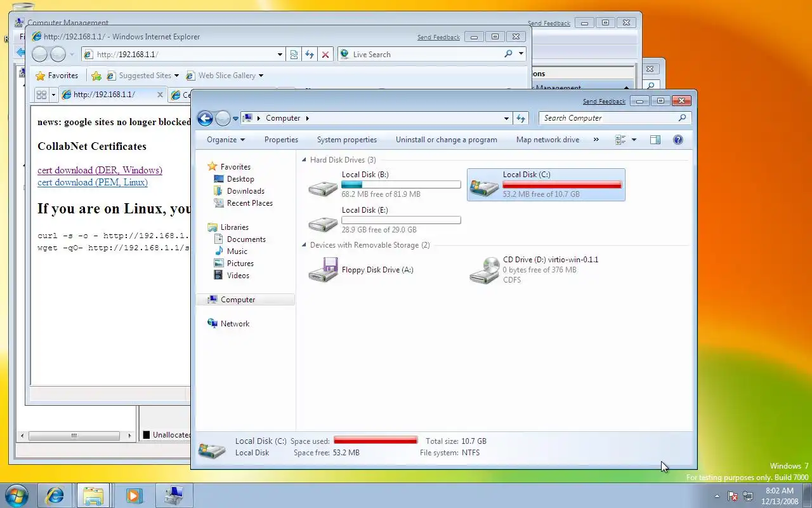
Task: Click the Action Center flag tray icon
Action: (733, 496)
